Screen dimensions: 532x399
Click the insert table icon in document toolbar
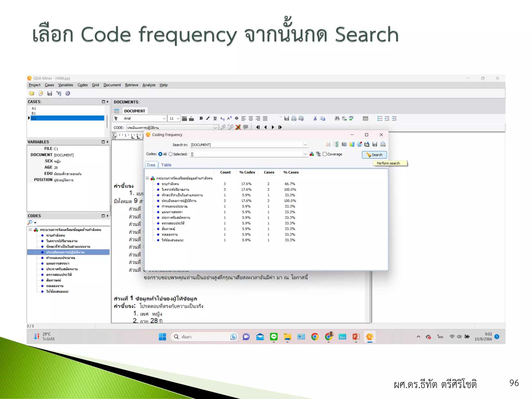(365, 118)
